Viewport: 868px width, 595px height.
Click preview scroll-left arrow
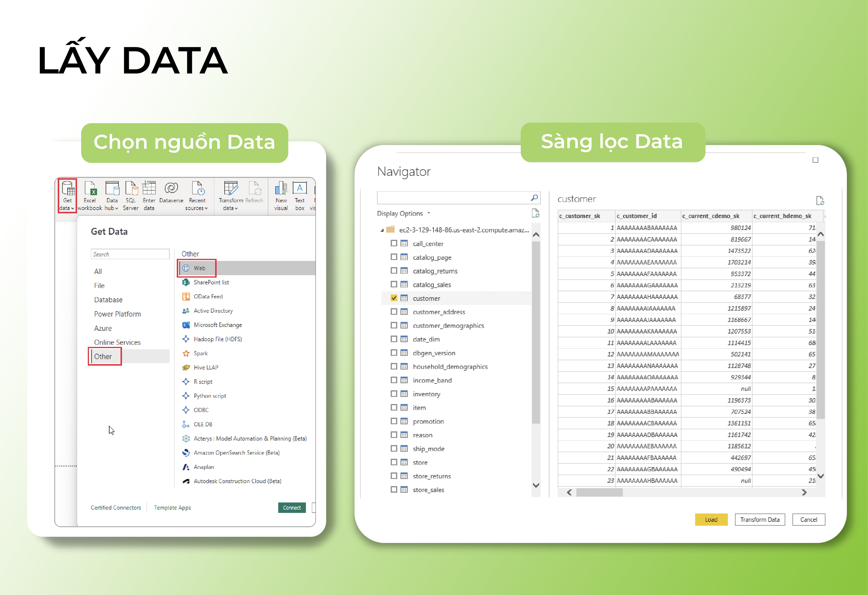569,493
